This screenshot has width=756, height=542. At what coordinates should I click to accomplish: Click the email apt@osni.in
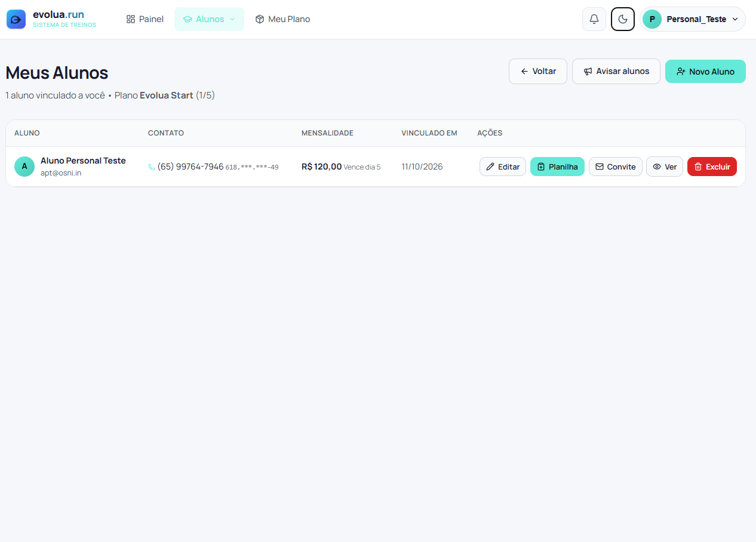[x=61, y=173]
